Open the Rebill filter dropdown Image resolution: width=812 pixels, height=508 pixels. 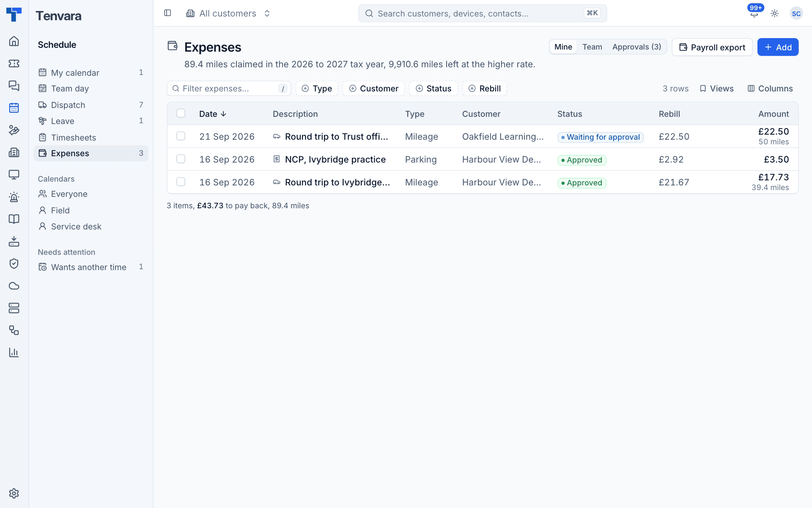tap(485, 88)
